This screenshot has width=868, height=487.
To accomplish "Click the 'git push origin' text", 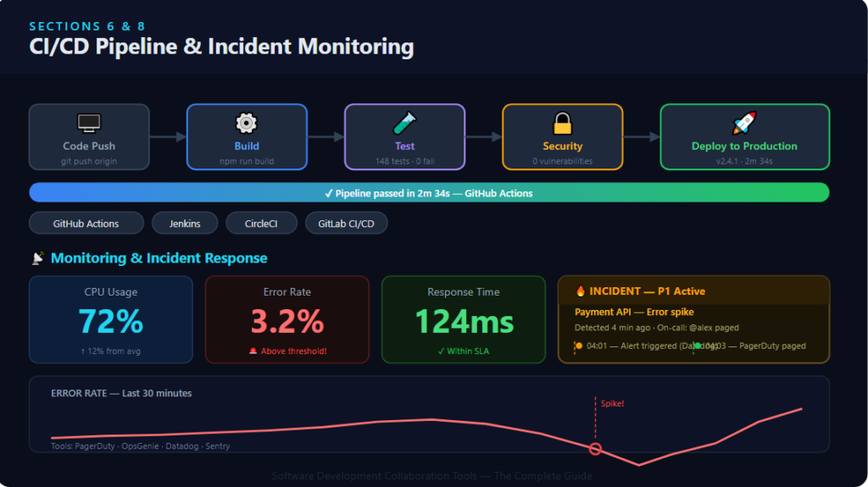I will [88, 162].
